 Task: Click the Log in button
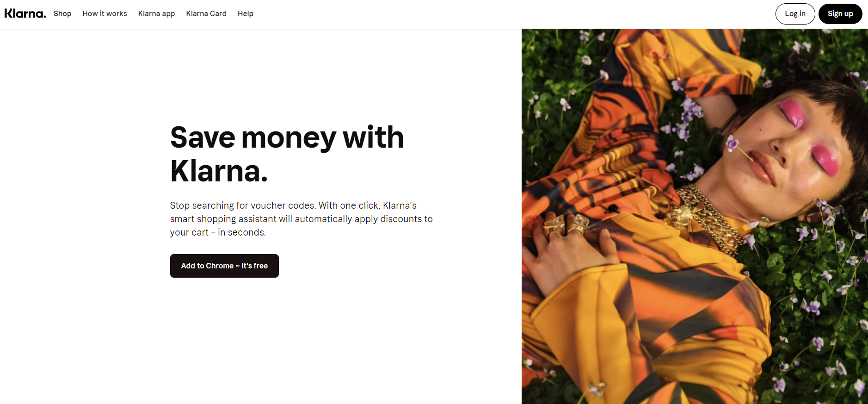[795, 14]
